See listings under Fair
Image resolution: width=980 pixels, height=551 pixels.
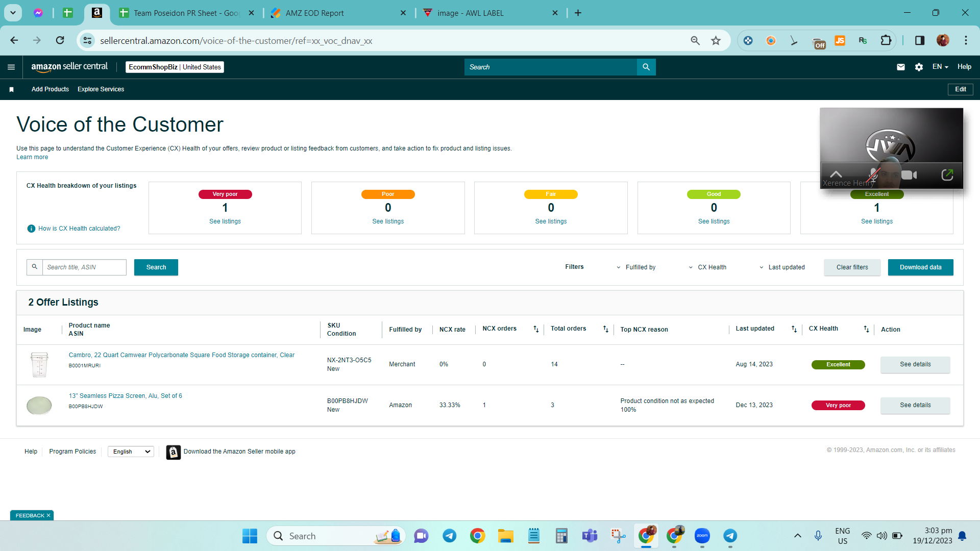tap(551, 221)
